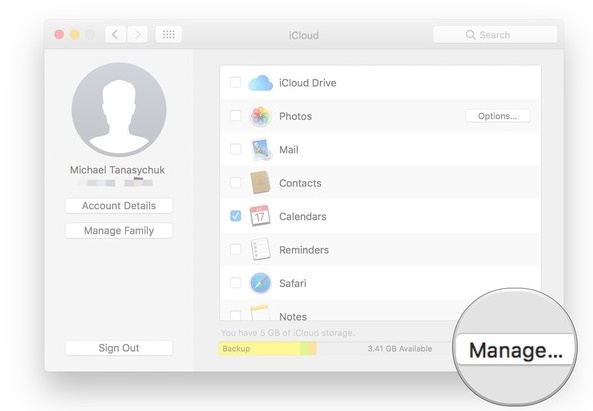Tick the Contacts checkbox
The height and width of the screenshot is (411, 593).
click(235, 182)
